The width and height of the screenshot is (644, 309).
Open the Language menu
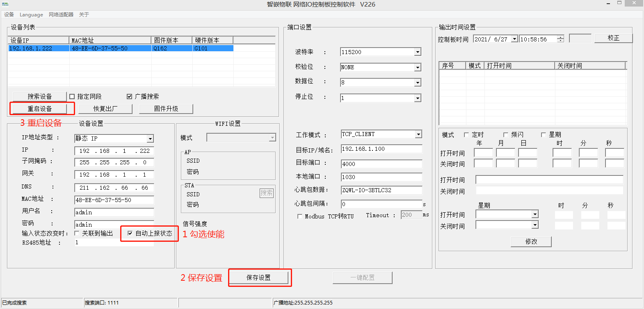[x=31, y=15]
